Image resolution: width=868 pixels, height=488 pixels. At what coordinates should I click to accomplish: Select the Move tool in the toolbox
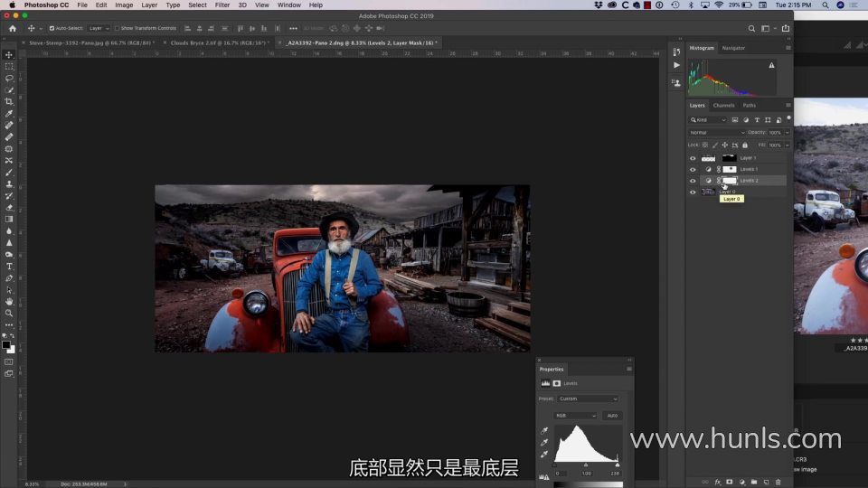click(9, 55)
